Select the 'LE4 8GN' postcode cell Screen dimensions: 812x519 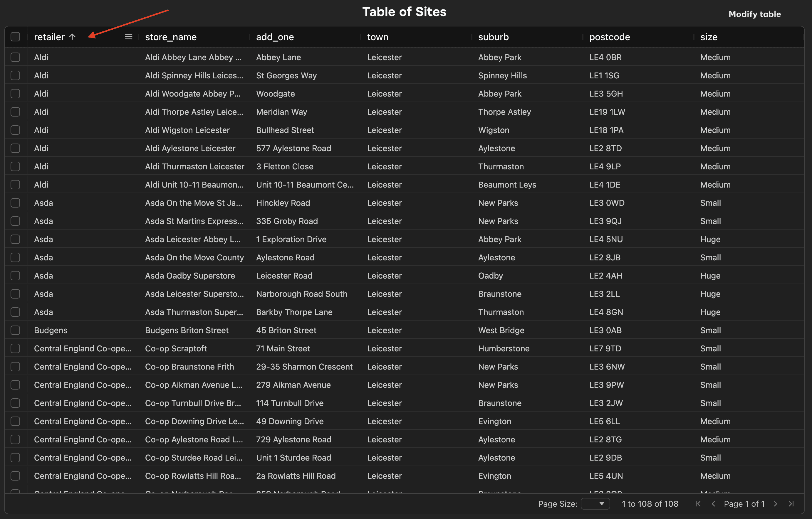[606, 312]
